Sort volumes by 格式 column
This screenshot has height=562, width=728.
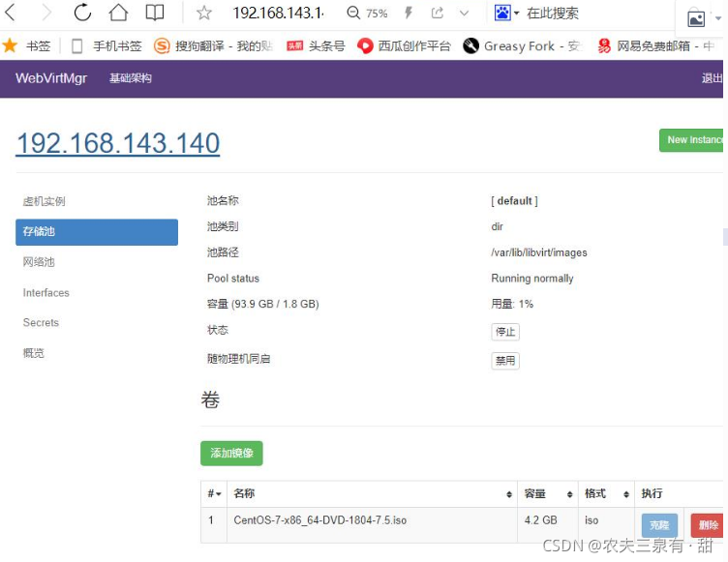tap(606, 493)
